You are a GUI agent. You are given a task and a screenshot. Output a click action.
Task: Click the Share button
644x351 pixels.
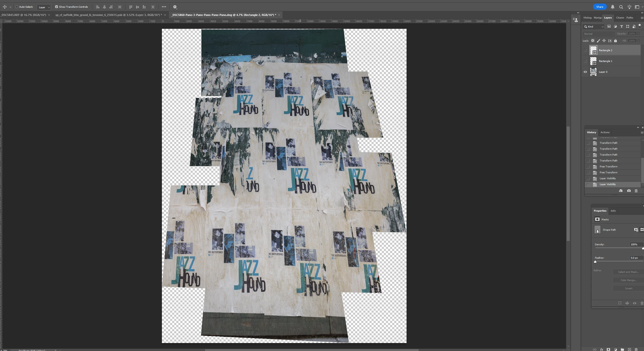pos(600,7)
